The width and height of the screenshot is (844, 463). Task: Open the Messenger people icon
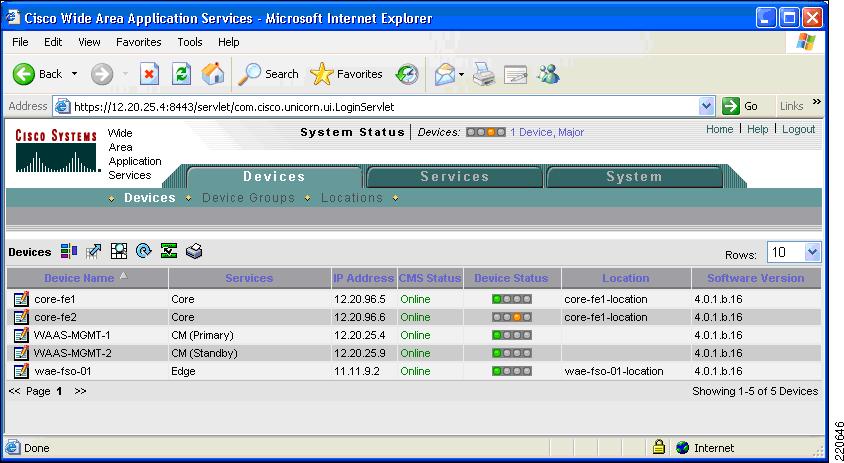548,74
